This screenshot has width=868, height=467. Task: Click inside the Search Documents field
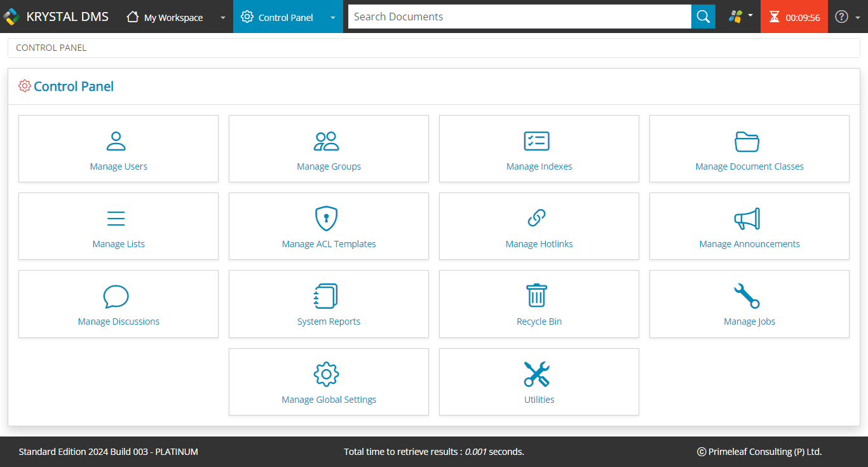pyautogui.click(x=519, y=17)
